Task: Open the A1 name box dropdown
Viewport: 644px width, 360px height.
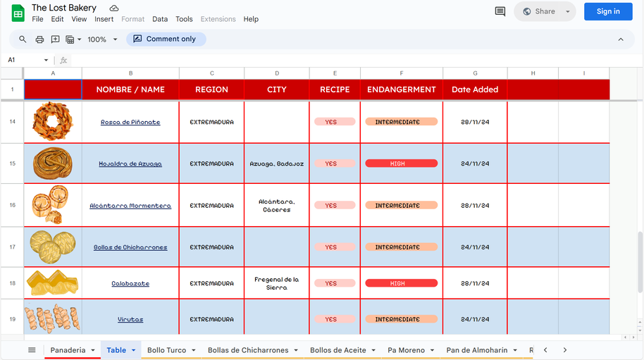Action: [x=47, y=61]
